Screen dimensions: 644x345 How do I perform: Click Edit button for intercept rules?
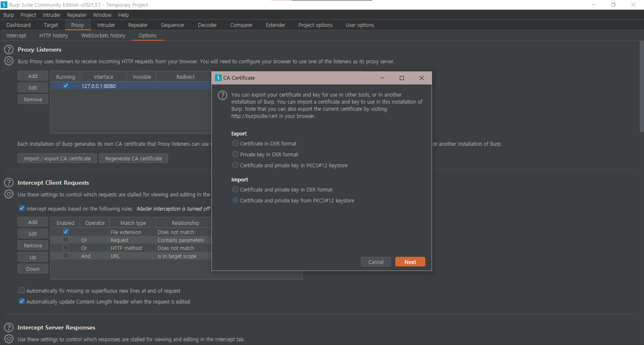coord(33,234)
